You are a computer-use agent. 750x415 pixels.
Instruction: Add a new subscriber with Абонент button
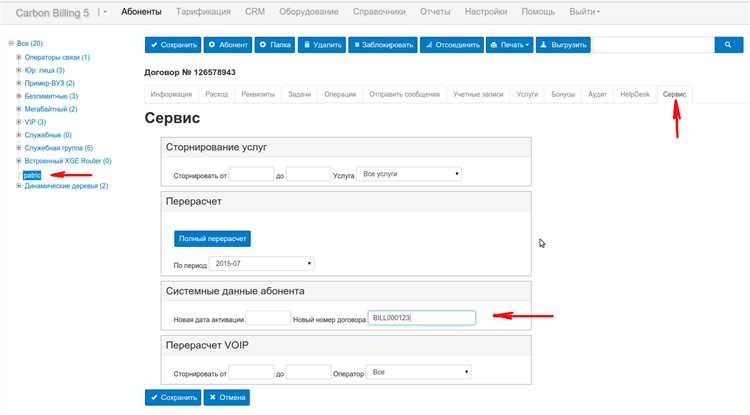point(228,45)
